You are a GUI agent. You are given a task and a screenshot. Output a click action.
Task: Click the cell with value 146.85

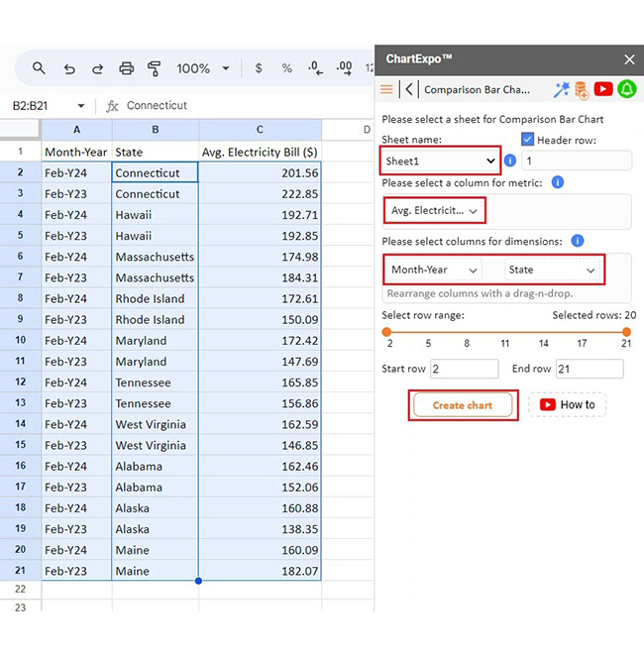tap(260, 445)
